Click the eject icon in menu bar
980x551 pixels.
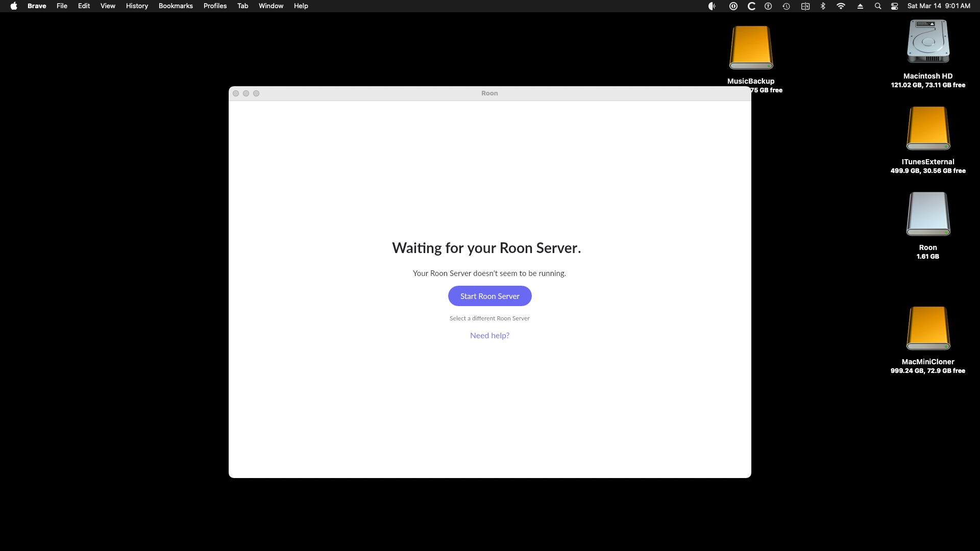860,6
